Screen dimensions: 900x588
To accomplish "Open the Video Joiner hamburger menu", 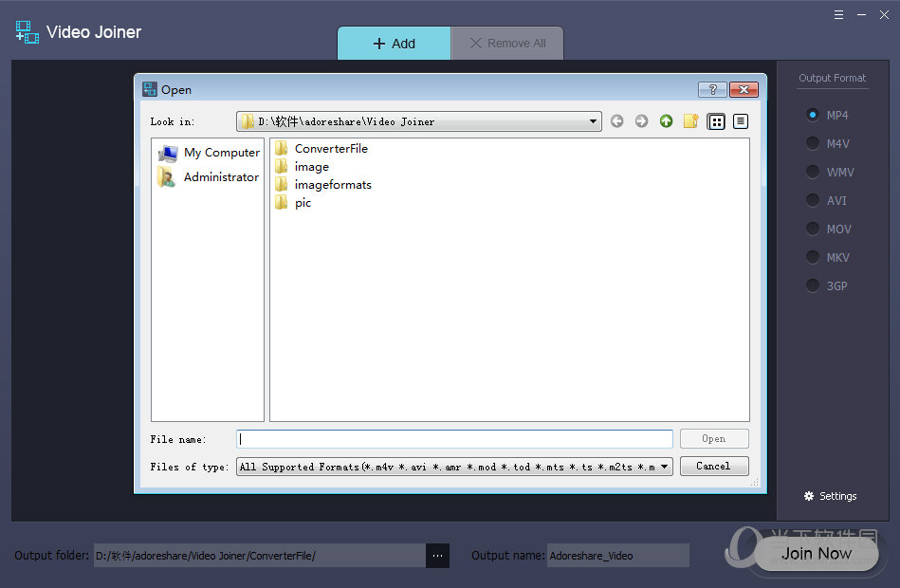I will [838, 15].
